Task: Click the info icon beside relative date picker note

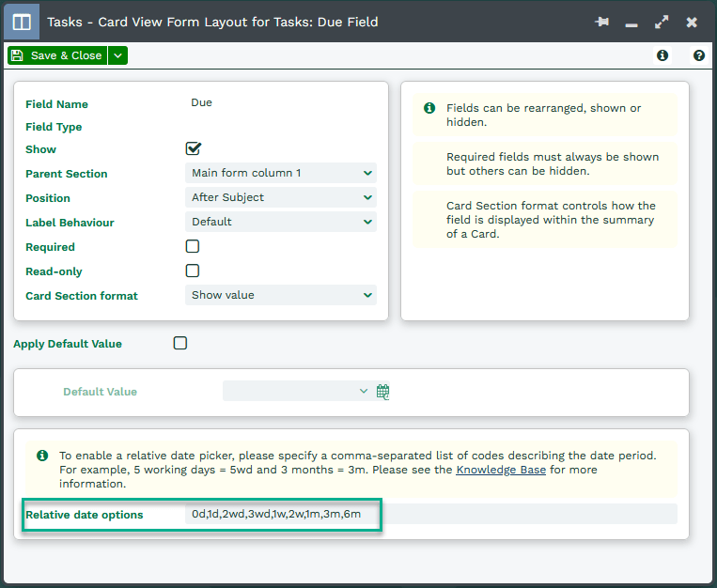Action: tap(42, 456)
